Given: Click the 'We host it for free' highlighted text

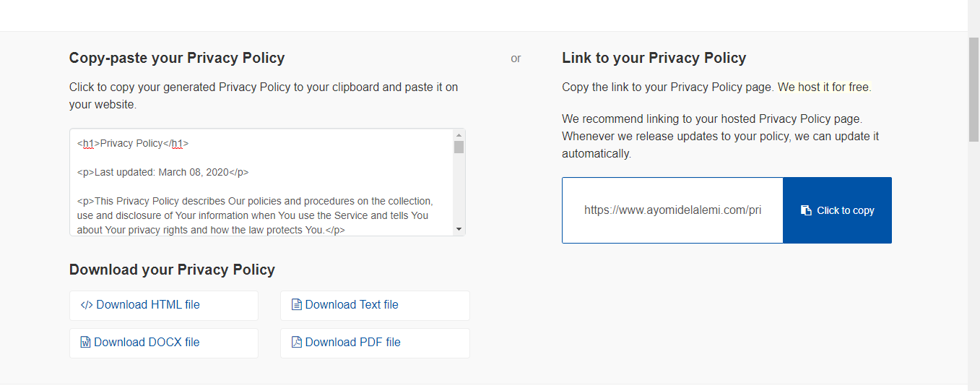Looking at the screenshot, I should [x=825, y=87].
